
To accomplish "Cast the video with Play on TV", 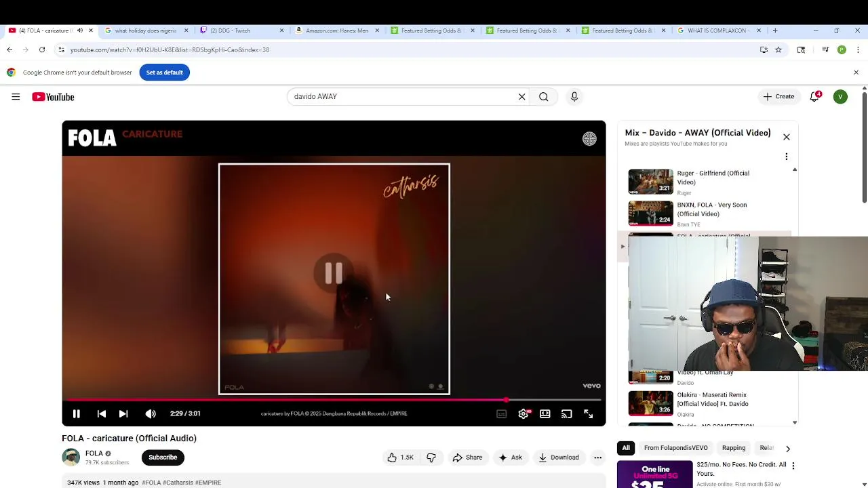I will (x=567, y=414).
